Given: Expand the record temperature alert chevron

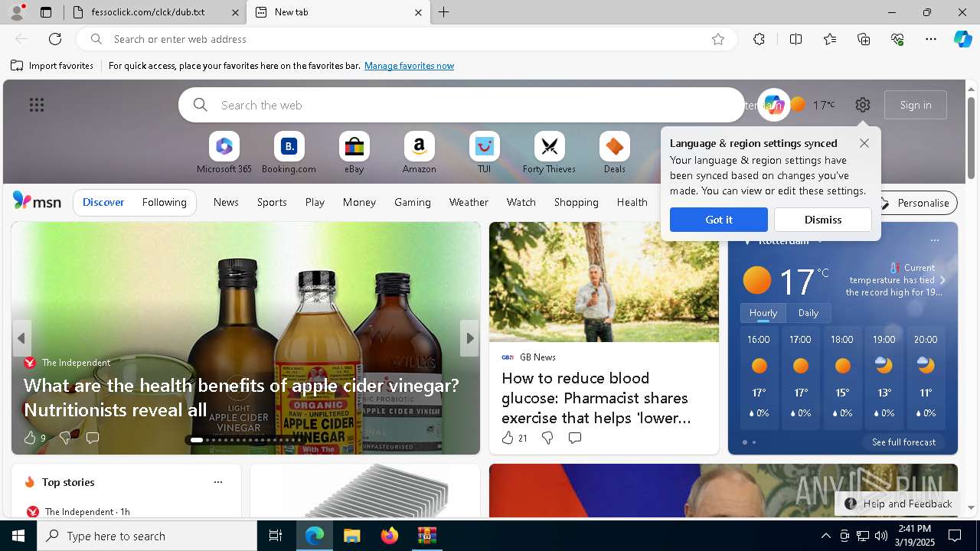Looking at the screenshot, I should [x=942, y=280].
